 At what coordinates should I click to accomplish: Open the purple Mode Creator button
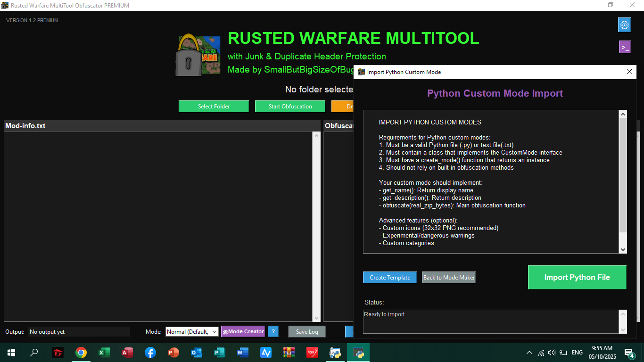[x=243, y=331]
